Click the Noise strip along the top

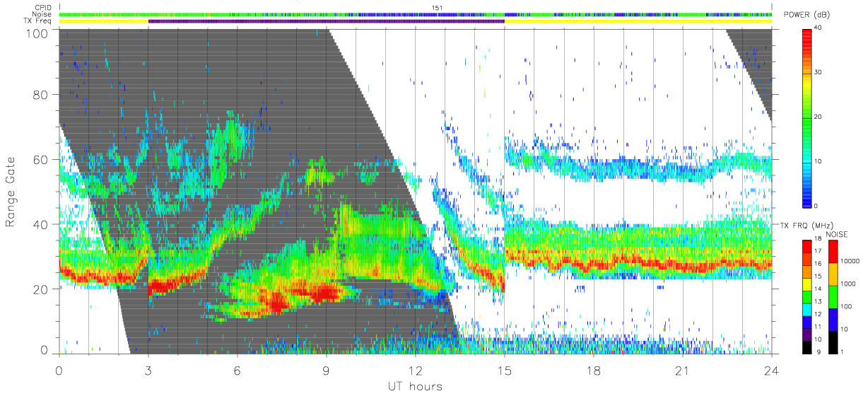tap(415, 14)
